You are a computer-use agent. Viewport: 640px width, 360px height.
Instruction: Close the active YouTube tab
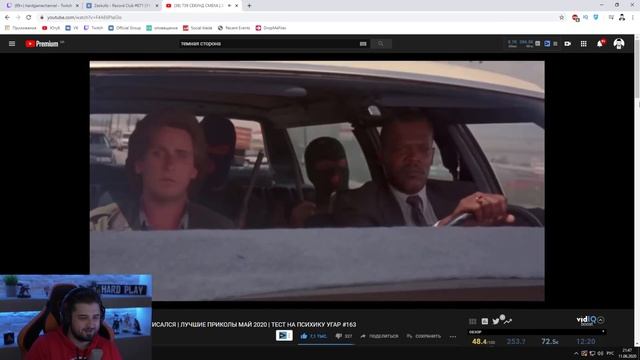pyautogui.click(x=236, y=6)
